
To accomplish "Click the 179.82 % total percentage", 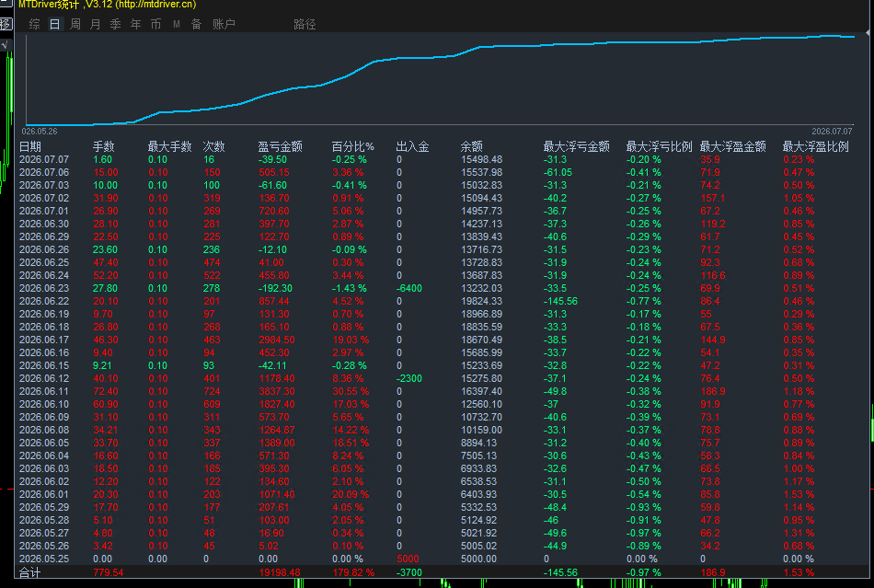I will click(x=353, y=572).
